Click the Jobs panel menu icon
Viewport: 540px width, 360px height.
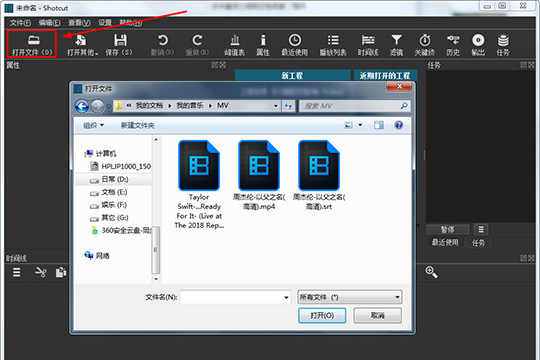tap(481, 229)
